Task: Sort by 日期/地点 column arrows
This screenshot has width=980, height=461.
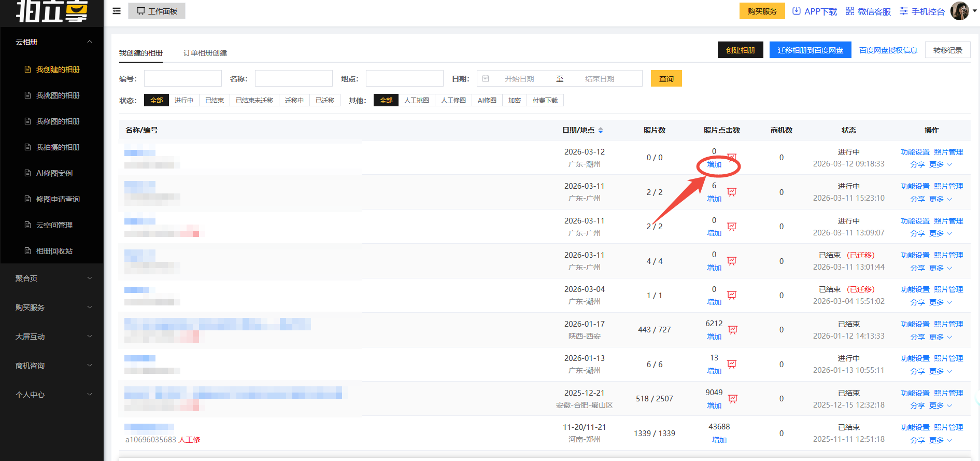Action: (x=601, y=130)
